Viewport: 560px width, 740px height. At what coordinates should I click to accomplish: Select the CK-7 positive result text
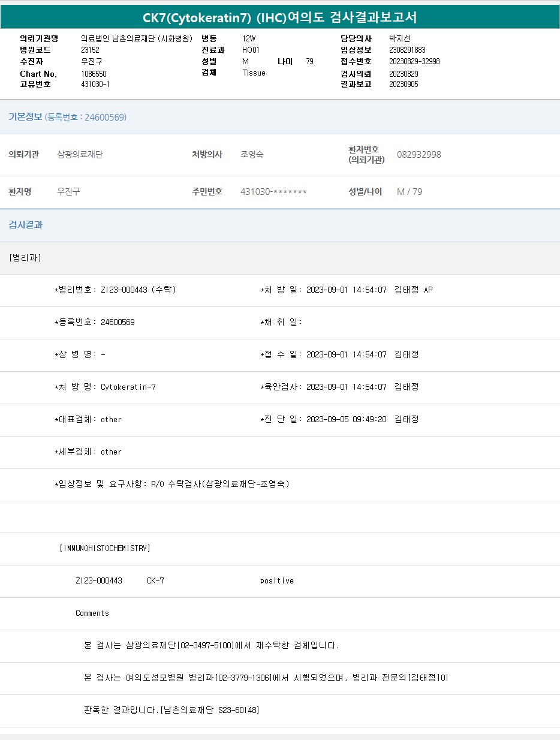pos(276,581)
